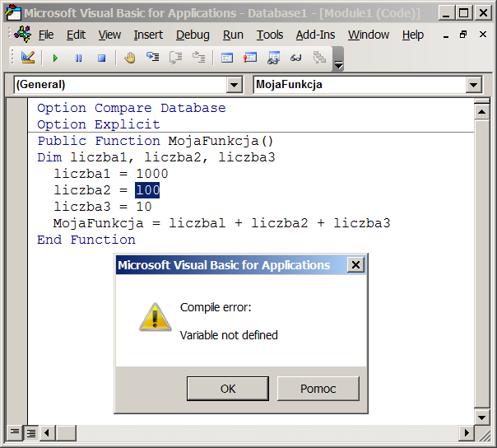Viewport: 497px width, 448px height.
Task: Click the Step Out icon
Action: tap(199, 58)
